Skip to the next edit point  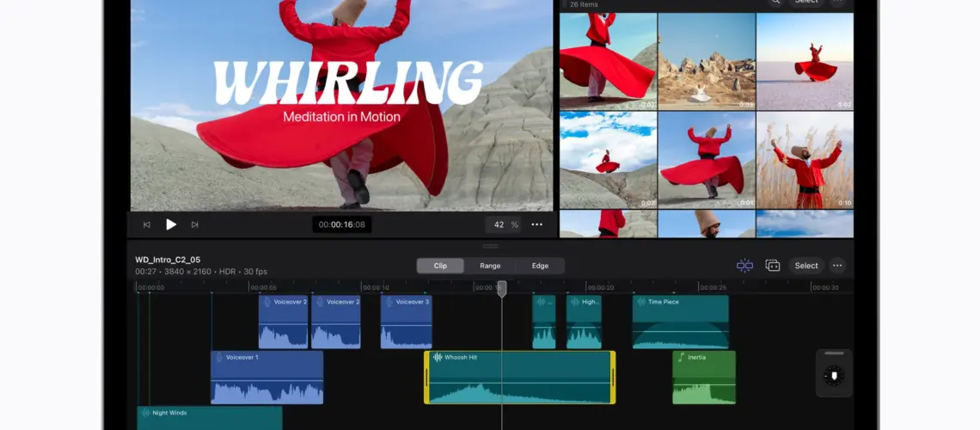click(x=195, y=224)
